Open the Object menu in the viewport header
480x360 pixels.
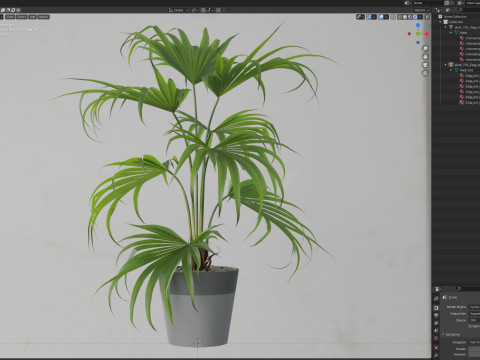point(43,17)
